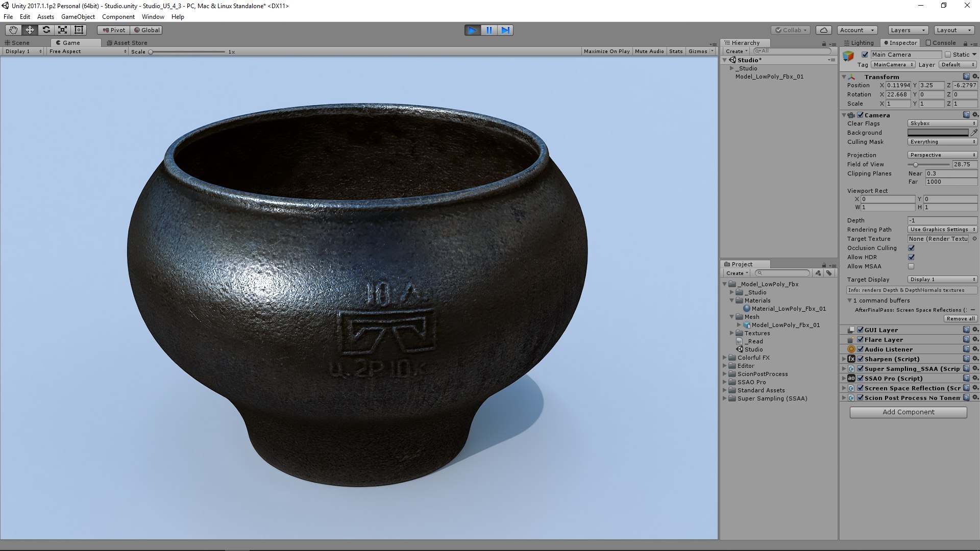The image size is (980, 551).
Task: Click Remove all command buffers
Action: pyautogui.click(x=960, y=319)
